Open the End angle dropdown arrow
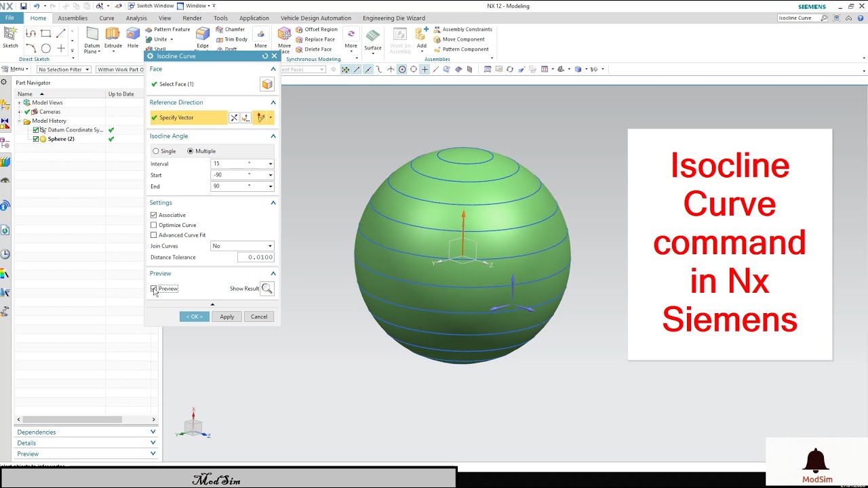 tap(270, 186)
